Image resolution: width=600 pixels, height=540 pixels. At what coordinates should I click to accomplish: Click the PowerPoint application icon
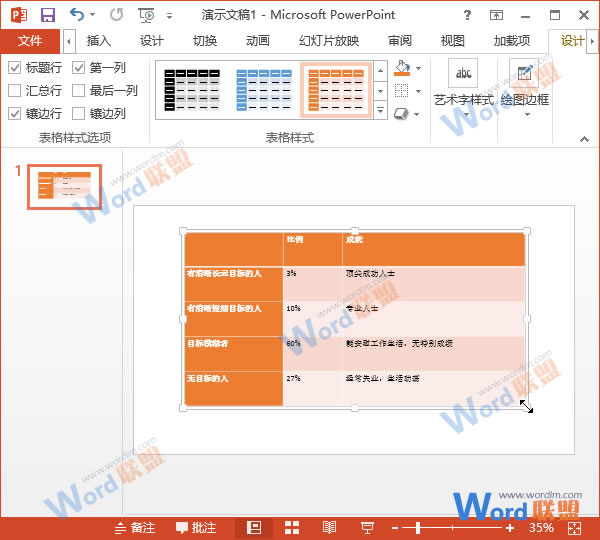coord(19,15)
